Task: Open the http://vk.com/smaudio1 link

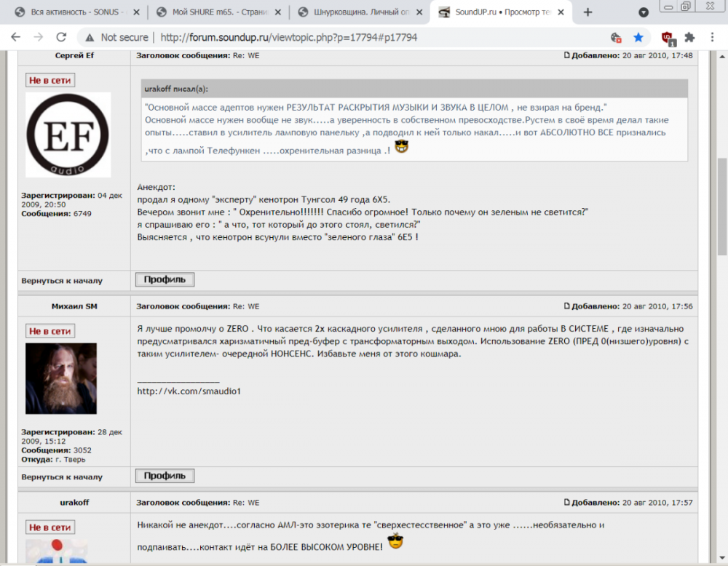Action: click(188, 391)
